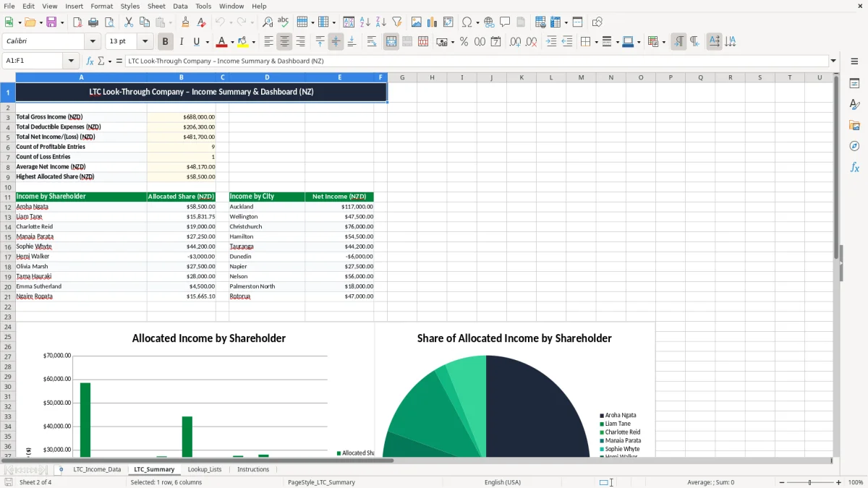The width and height of the screenshot is (868, 488).
Task: Open the Conditional formatting dropdown arrow
Action: click(x=663, y=42)
